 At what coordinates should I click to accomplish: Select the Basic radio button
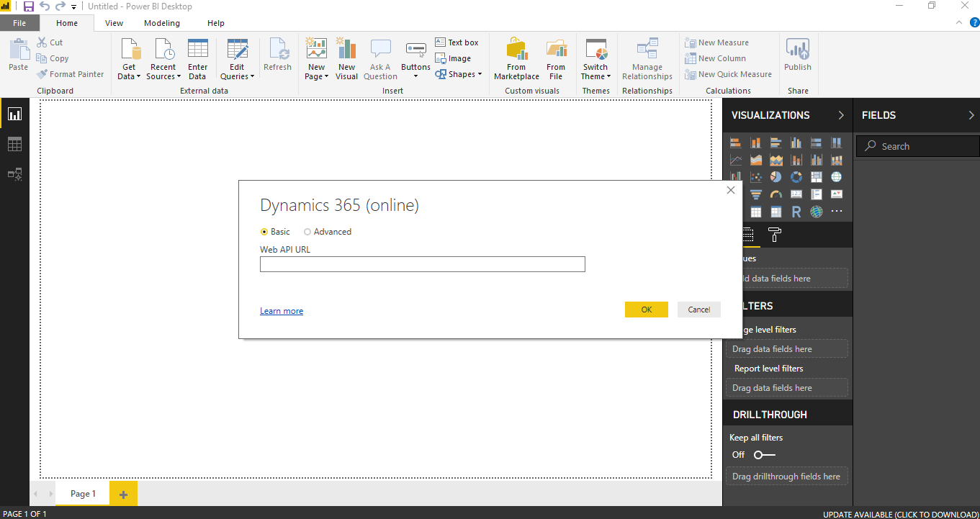coord(264,232)
